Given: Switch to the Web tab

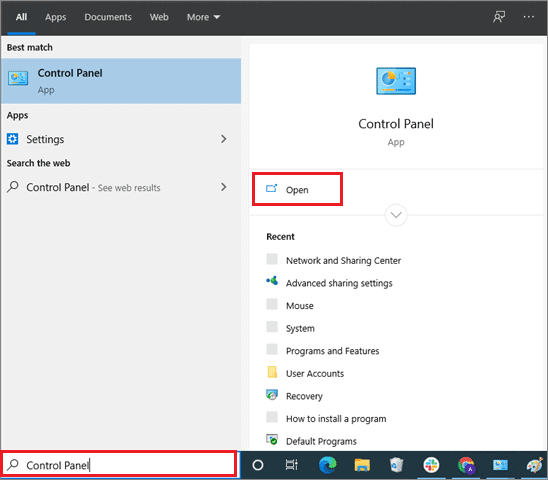Looking at the screenshot, I should [x=159, y=17].
